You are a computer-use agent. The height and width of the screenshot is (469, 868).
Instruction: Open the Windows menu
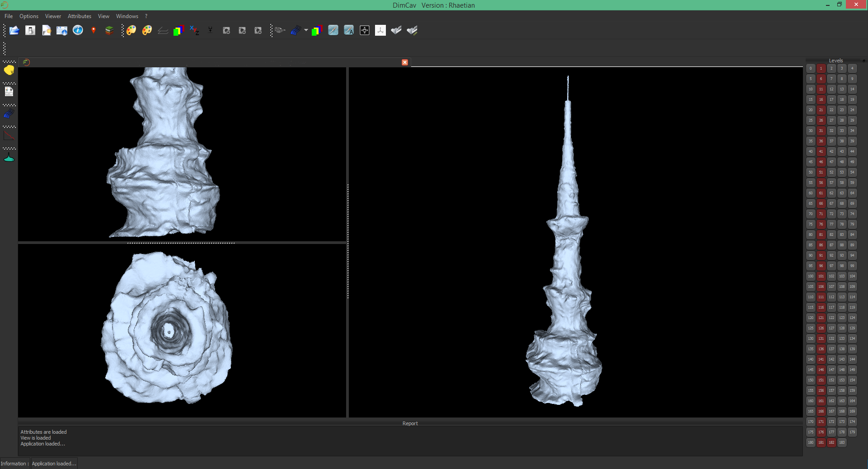(127, 16)
